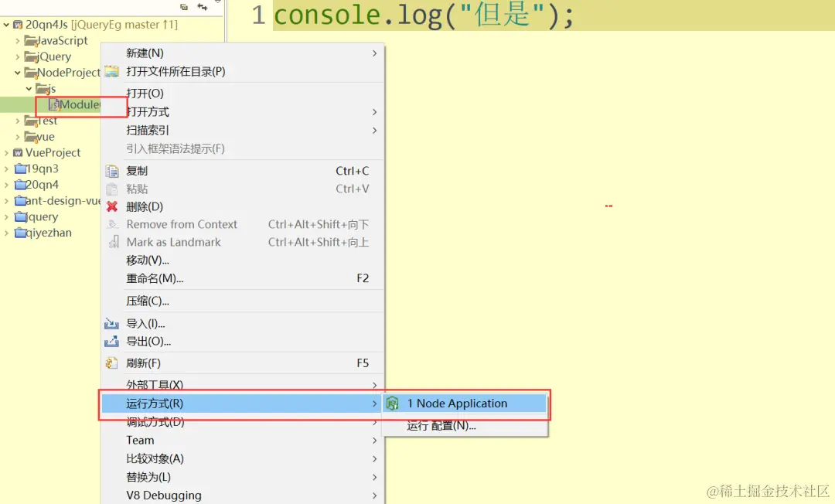The image size is (835, 504).
Task: Open 运行 配置(N)... from submenu
Action: pos(465,426)
